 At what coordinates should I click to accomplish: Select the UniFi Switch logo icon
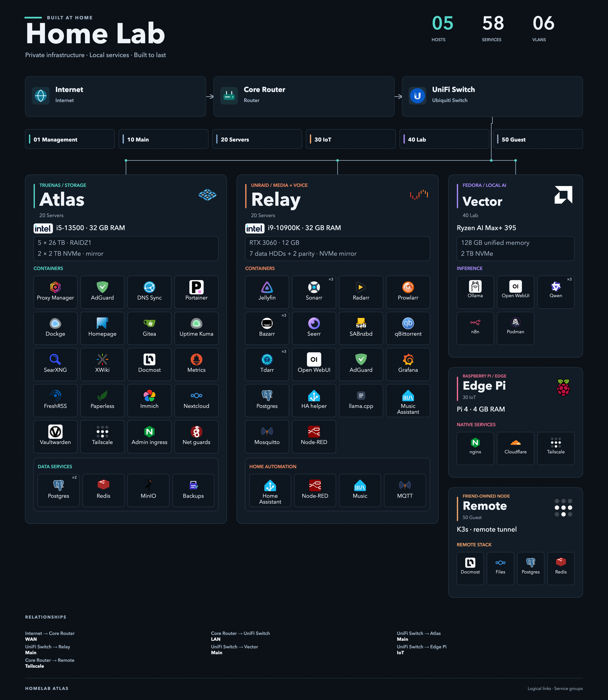coord(417,96)
